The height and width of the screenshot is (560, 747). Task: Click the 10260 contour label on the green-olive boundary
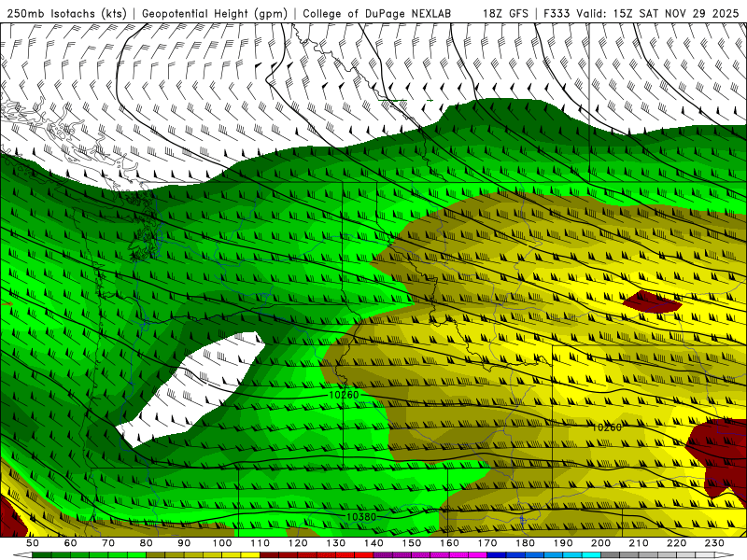[344, 395]
